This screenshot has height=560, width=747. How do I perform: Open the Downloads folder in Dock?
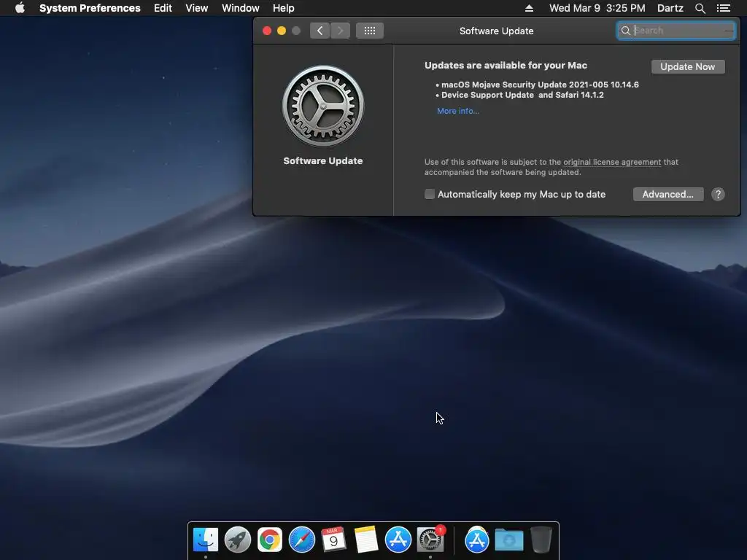[508, 540]
